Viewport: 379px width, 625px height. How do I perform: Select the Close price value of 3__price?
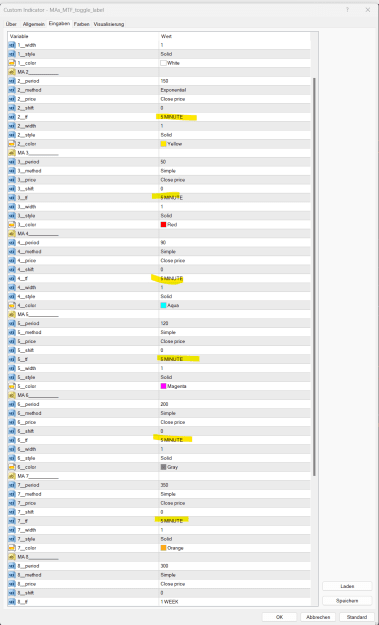(173, 180)
